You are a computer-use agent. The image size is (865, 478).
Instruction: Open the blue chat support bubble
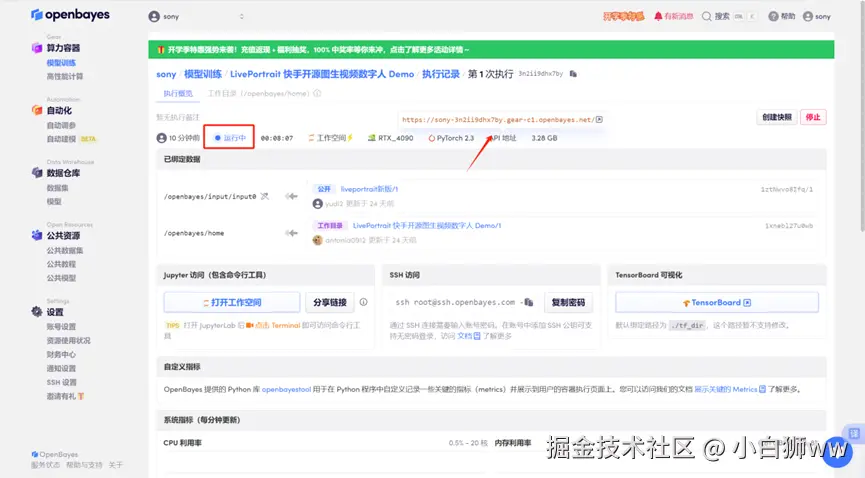pyautogui.click(x=837, y=452)
